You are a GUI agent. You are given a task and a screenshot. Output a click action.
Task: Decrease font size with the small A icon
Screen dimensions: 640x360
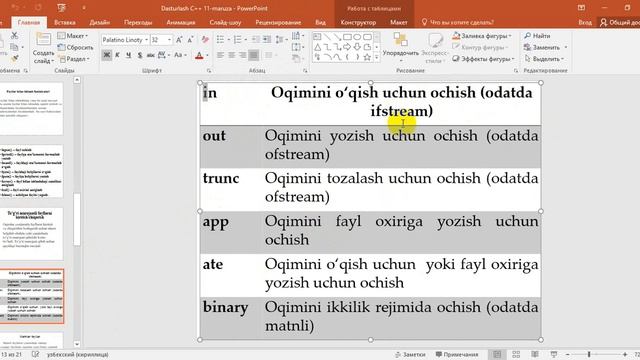click(x=190, y=40)
